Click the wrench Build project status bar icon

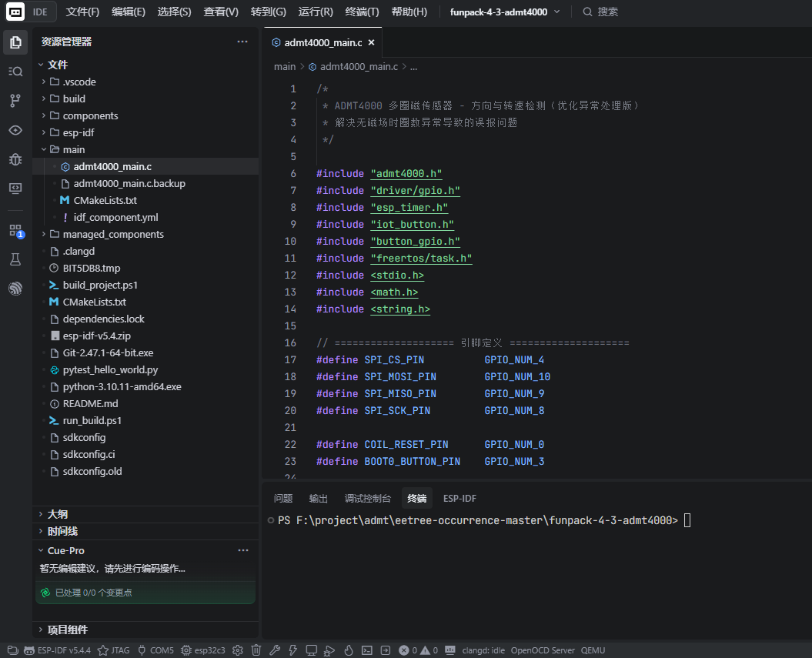275,650
